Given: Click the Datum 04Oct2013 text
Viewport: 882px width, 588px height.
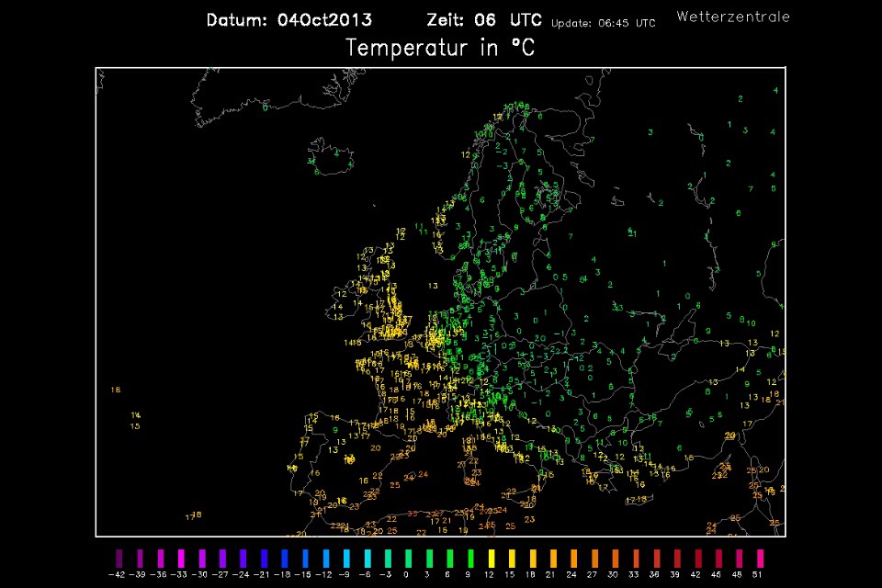Looking at the screenshot, I should tap(288, 20).
